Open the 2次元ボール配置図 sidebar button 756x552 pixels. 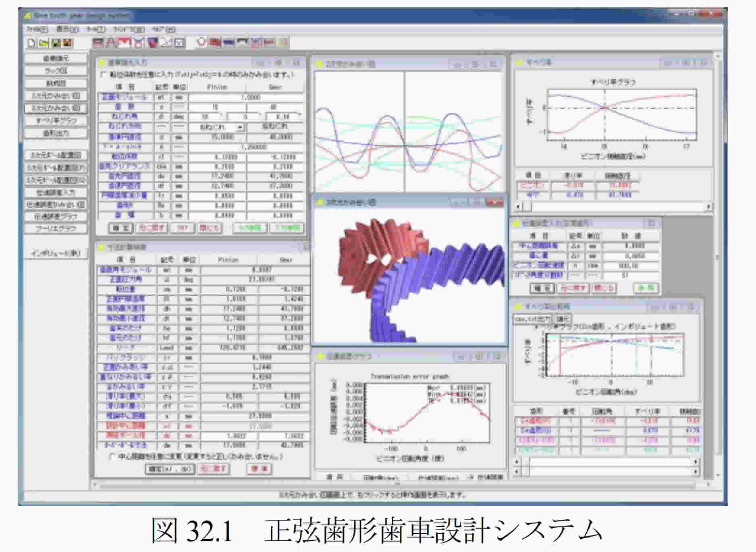click(x=56, y=155)
